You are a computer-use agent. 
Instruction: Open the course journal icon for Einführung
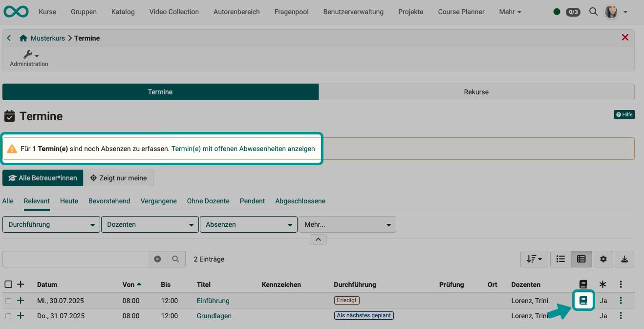(583, 301)
